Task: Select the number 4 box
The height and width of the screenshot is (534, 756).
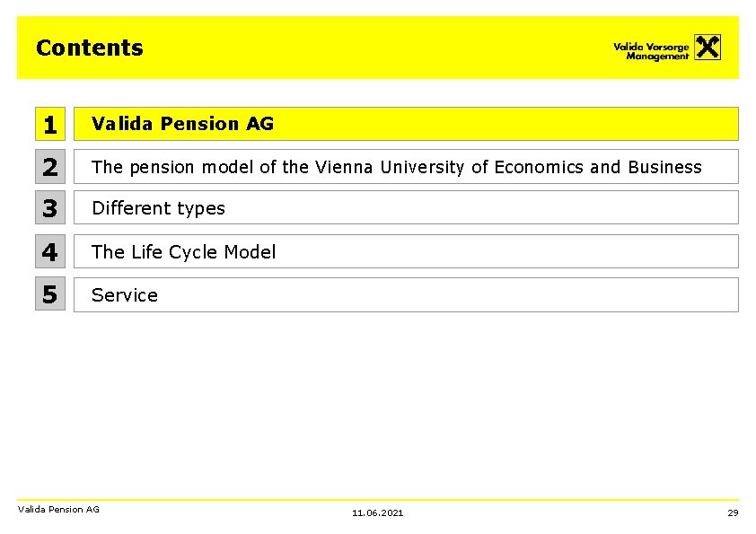Action: click(50, 251)
